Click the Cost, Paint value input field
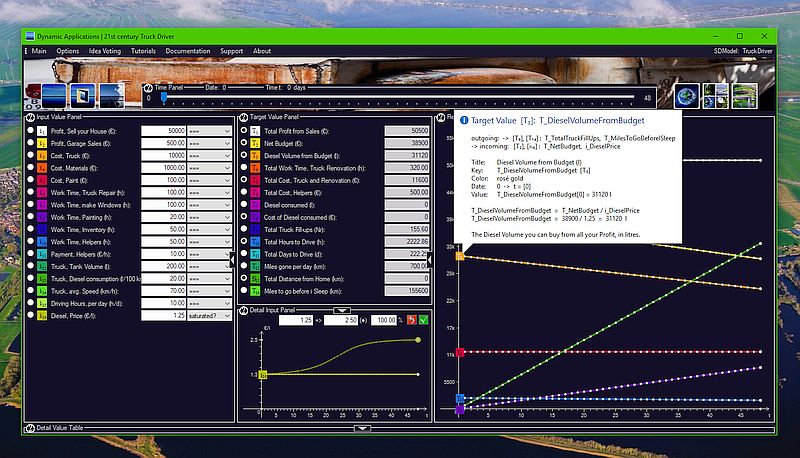Viewport: 800px width, 458px height. point(163,180)
